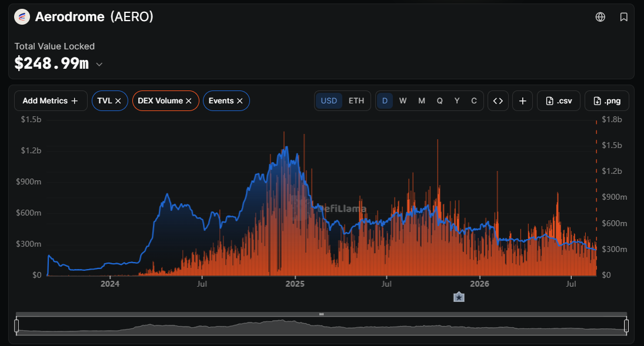Expand the Total Value Locked chevron
644x346 pixels.
[99, 65]
